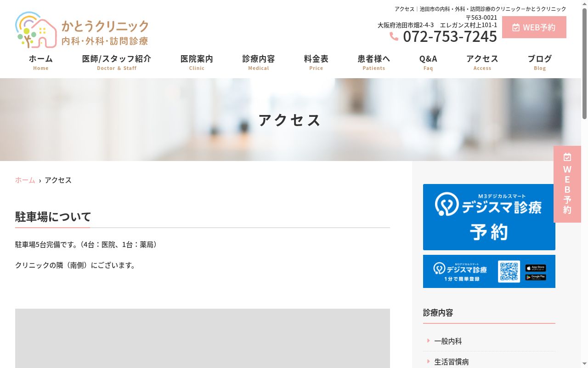Open the ホーム Home menu item
This screenshot has width=588, height=368.
(x=41, y=63)
